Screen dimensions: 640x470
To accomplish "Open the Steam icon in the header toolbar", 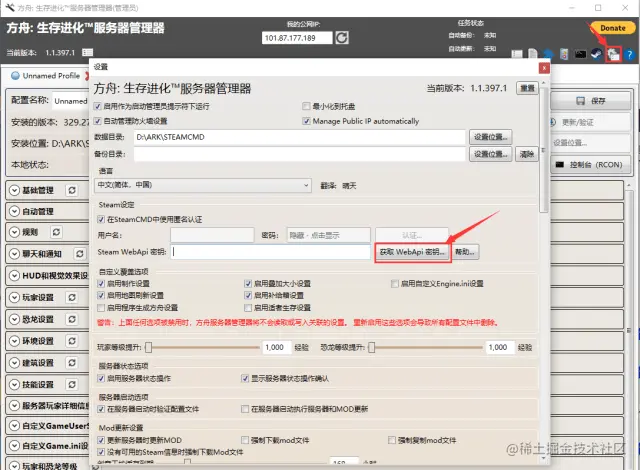I will tap(596, 54).
